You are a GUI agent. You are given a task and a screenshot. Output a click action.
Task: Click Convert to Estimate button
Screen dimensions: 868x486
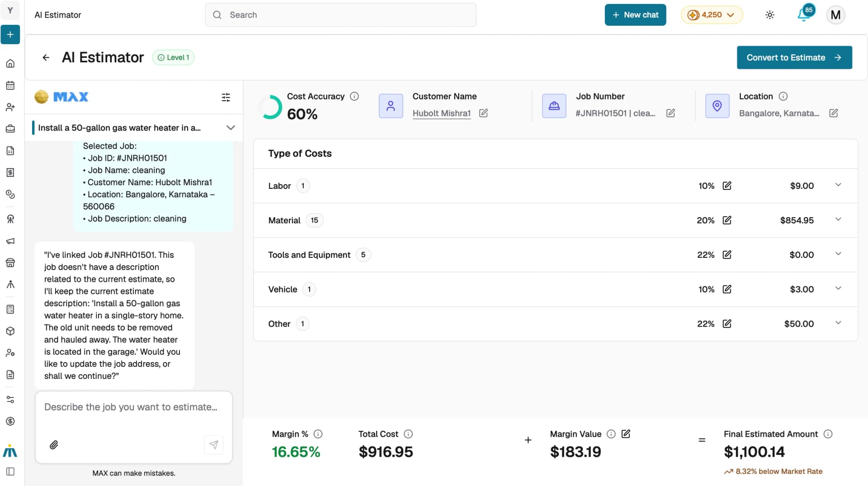[x=794, y=57]
